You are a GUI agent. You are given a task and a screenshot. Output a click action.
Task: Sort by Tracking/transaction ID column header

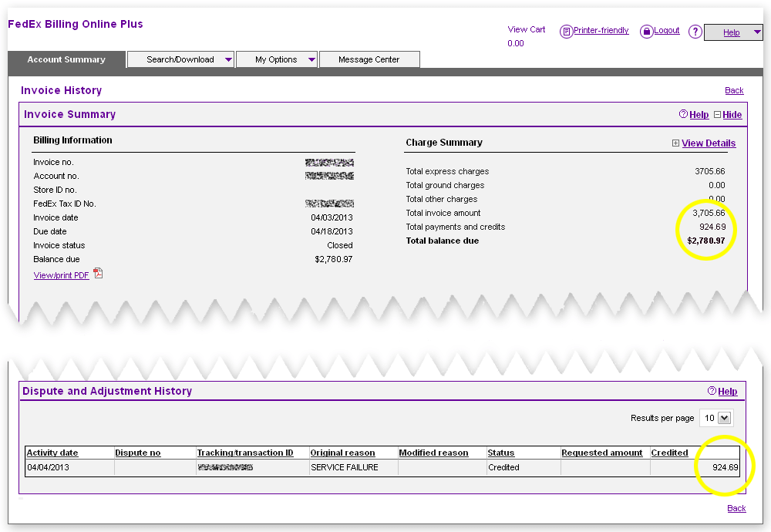pos(245,453)
